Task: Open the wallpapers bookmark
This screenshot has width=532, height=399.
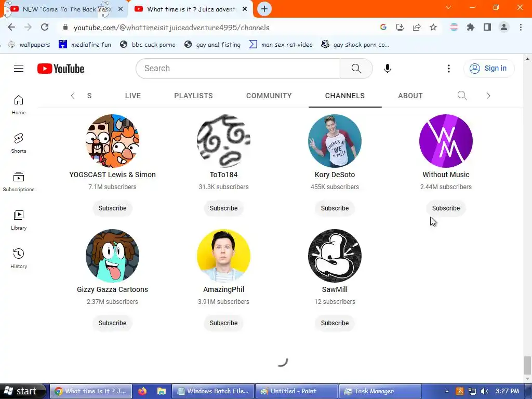Action: (29, 45)
